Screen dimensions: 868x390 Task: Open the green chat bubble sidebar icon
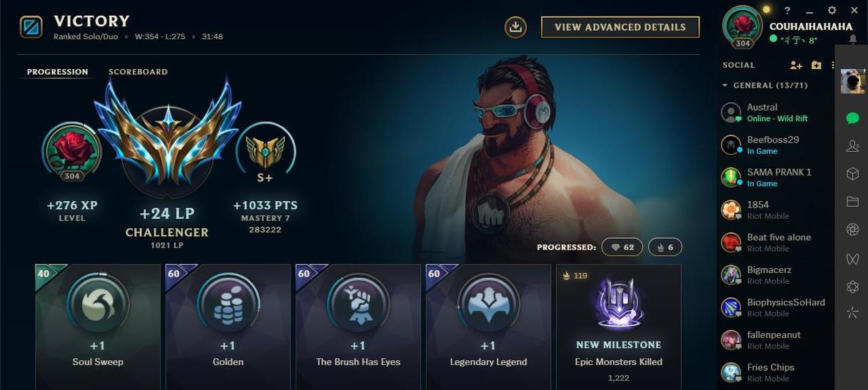852,118
